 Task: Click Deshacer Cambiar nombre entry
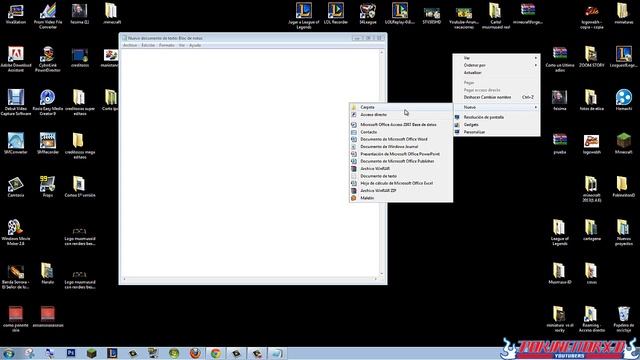[496, 97]
